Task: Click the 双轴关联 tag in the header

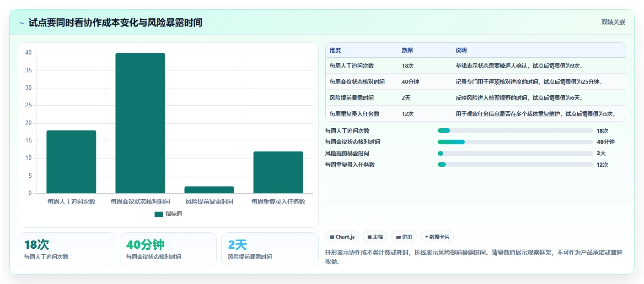Action: click(613, 22)
